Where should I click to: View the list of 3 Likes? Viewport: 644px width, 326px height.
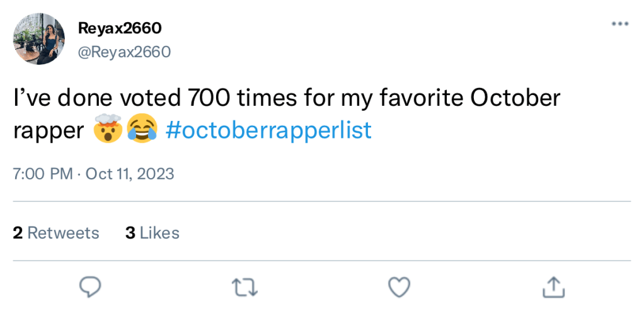point(152,233)
